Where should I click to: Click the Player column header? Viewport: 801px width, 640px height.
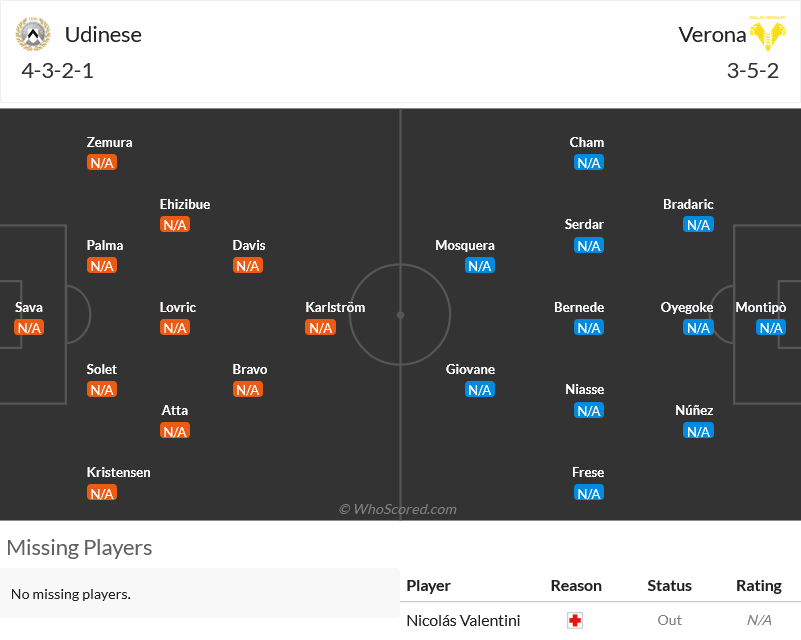coord(428,585)
